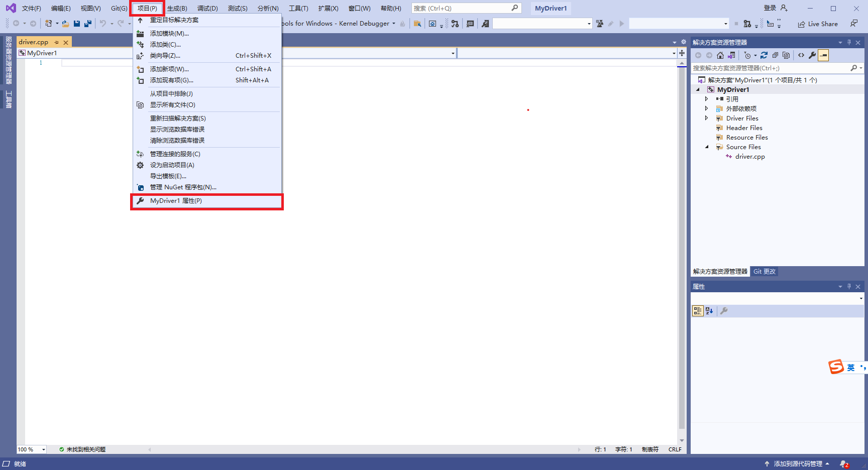The width and height of the screenshot is (868, 470).
Task: Open the 调试(D) debug menu
Action: pos(207,8)
